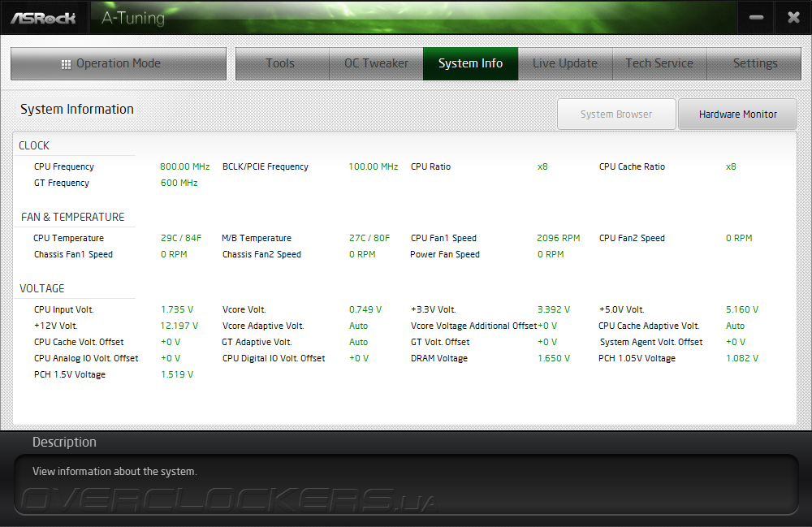Click the CPU Fan2 Speed label
The height and width of the screenshot is (527, 812).
click(632, 238)
